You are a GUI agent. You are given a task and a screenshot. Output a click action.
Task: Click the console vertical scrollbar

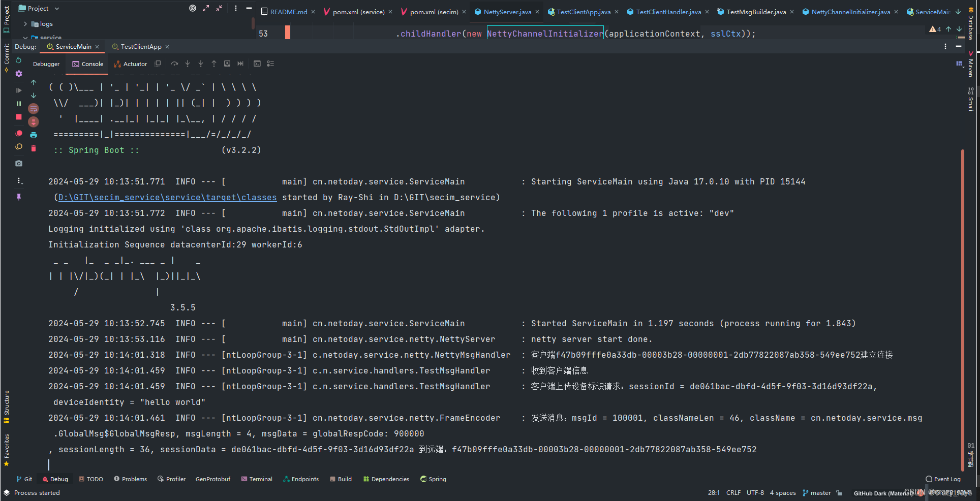click(x=963, y=310)
